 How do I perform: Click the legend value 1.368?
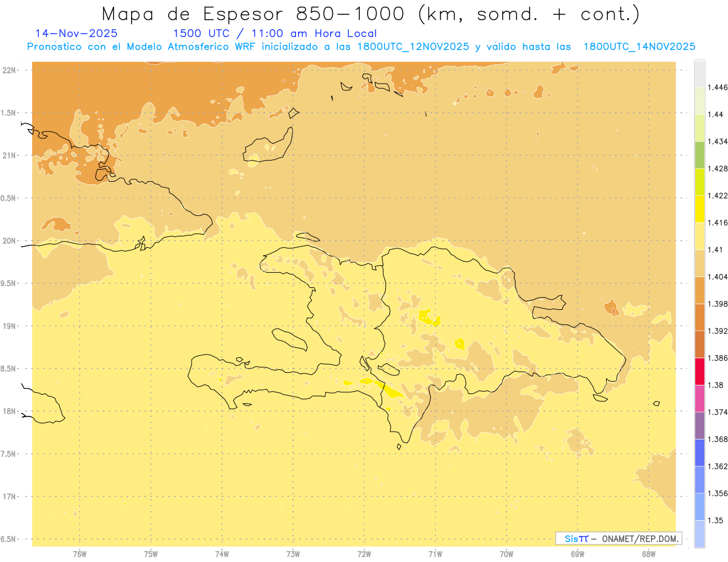pos(718,439)
